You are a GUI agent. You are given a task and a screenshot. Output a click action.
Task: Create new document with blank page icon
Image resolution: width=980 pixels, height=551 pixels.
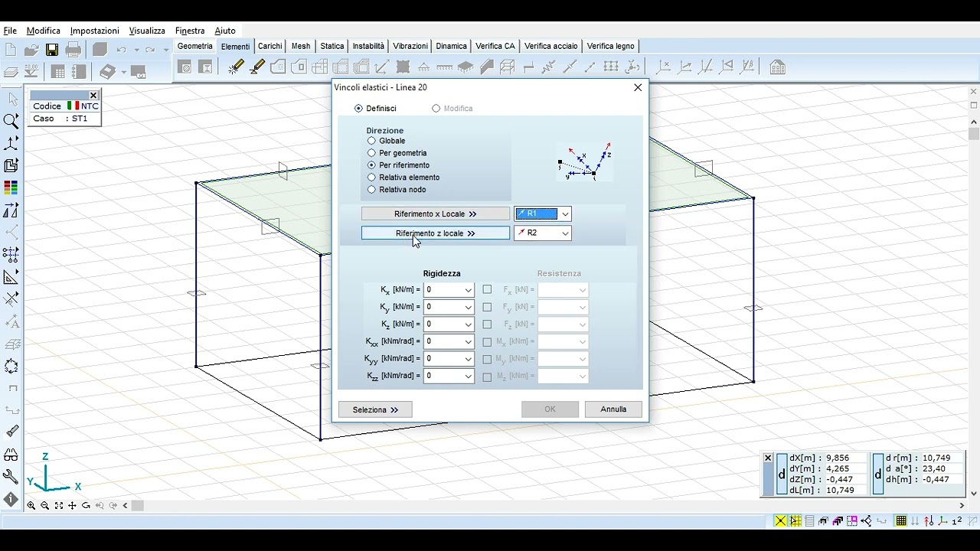(11, 50)
